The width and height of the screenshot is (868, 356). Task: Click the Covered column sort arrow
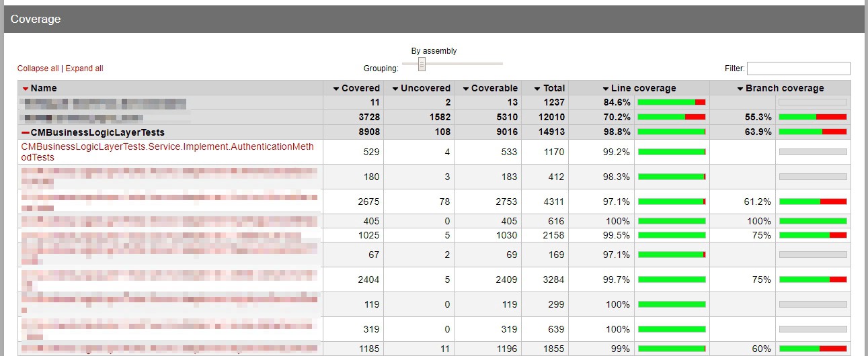(336, 89)
